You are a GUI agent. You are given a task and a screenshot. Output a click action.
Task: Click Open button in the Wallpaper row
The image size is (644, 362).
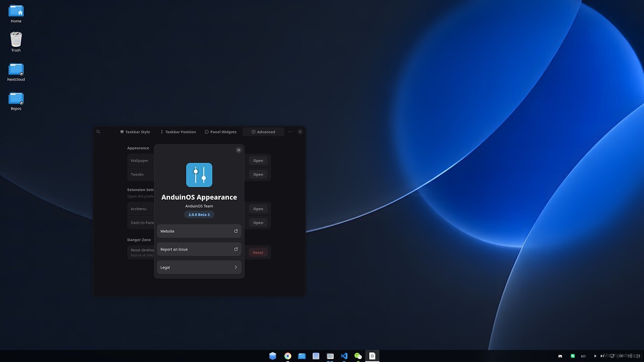click(258, 161)
